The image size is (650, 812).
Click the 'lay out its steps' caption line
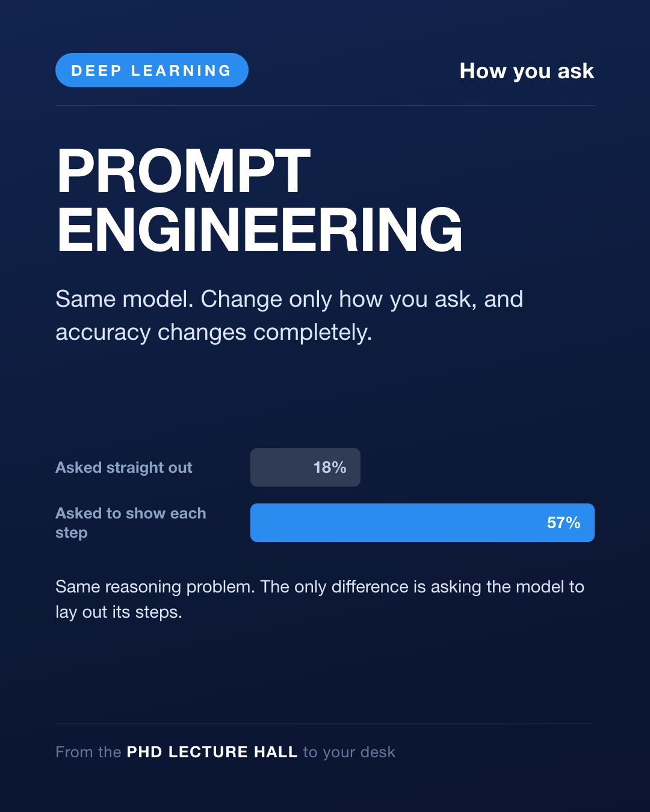(119, 612)
